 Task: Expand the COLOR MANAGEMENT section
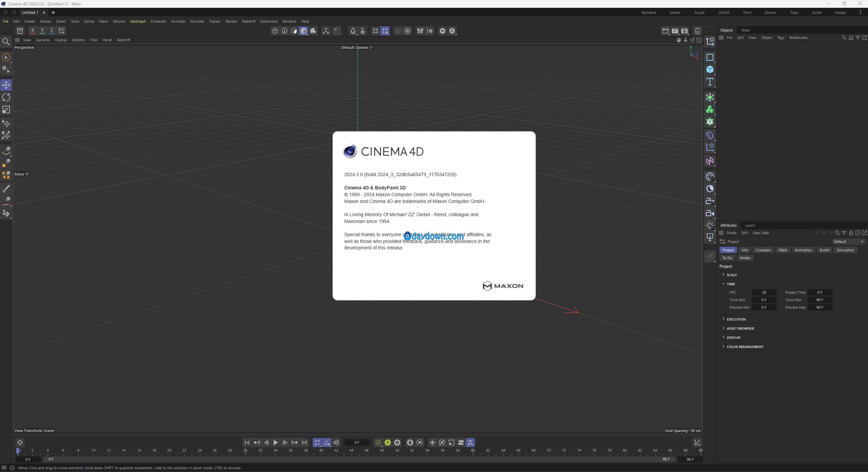coord(745,347)
